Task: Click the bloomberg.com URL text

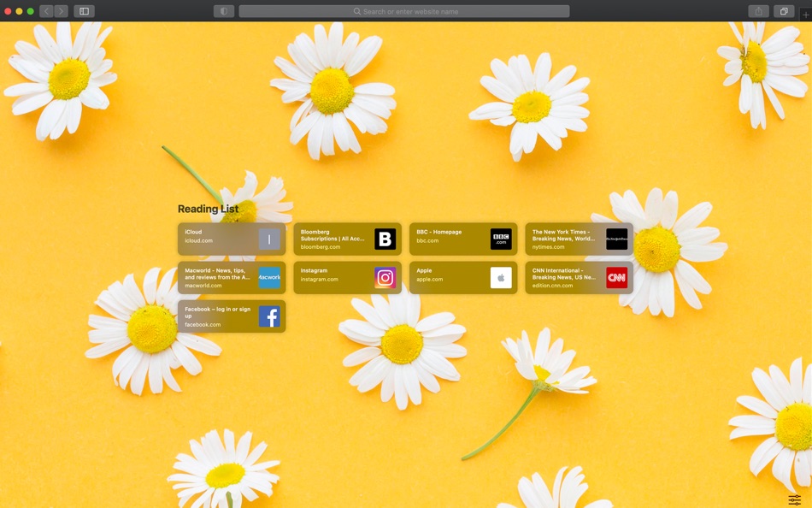Action: pos(321,247)
